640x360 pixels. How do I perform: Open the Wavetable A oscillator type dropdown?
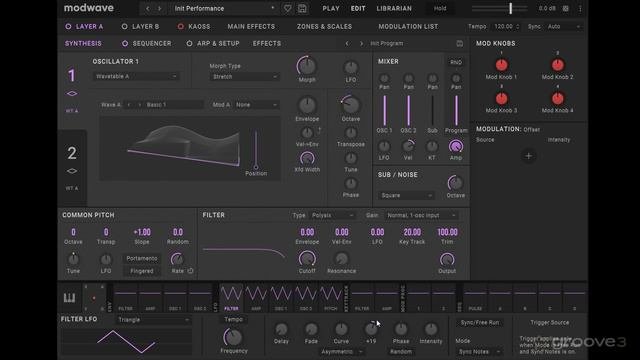(x=136, y=76)
